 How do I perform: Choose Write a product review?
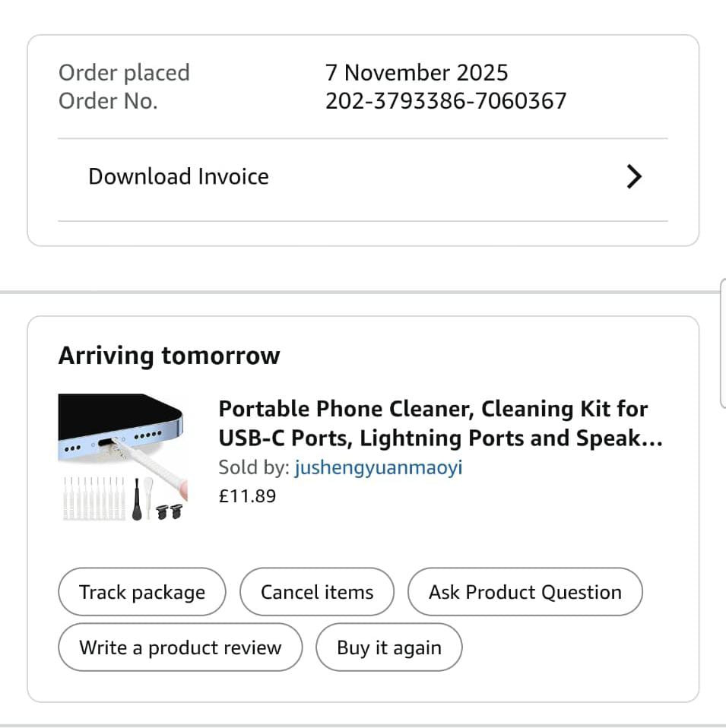pyautogui.click(x=180, y=647)
